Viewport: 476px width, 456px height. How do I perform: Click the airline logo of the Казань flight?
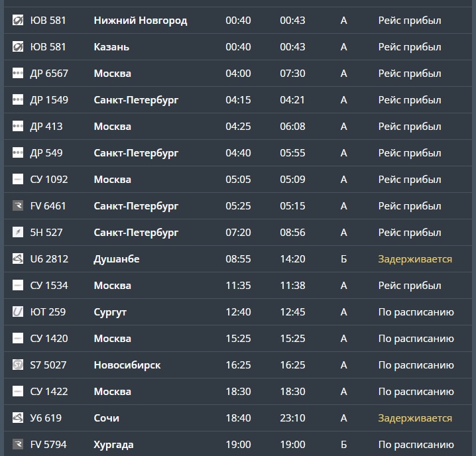point(18,47)
